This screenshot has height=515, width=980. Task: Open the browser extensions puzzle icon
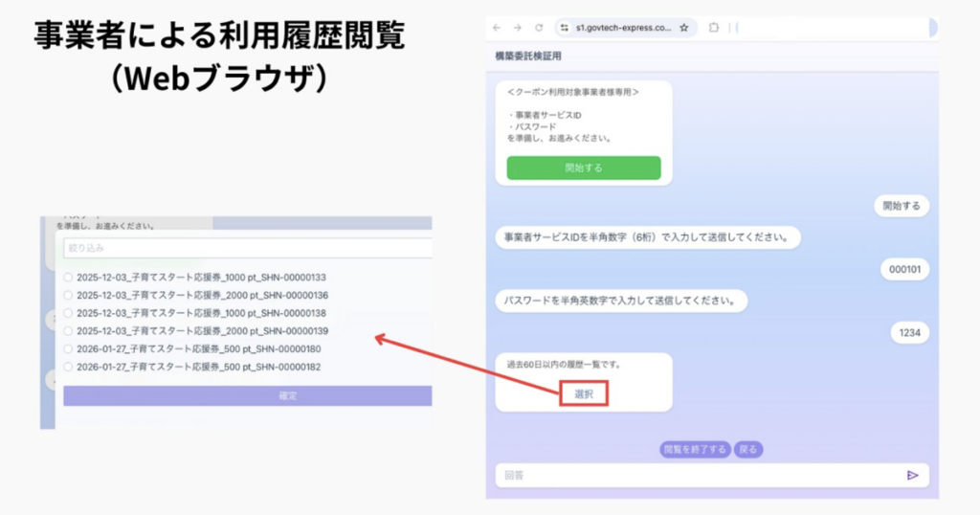[714, 28]
